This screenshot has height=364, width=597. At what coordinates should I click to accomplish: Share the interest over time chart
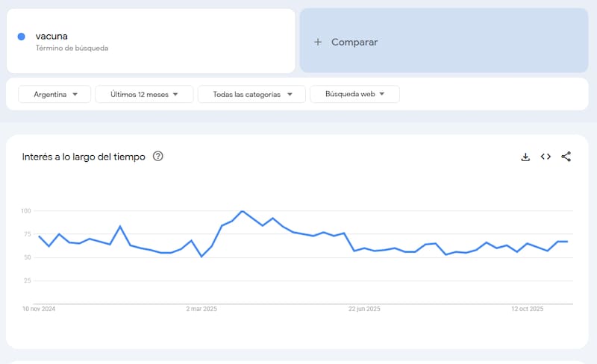pyautogui.click(x=566, y=157)
